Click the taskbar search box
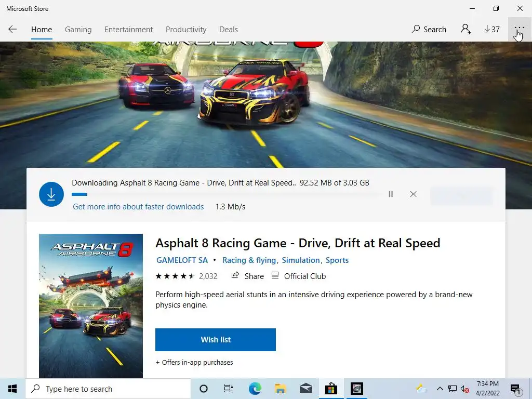 point(108,389)
